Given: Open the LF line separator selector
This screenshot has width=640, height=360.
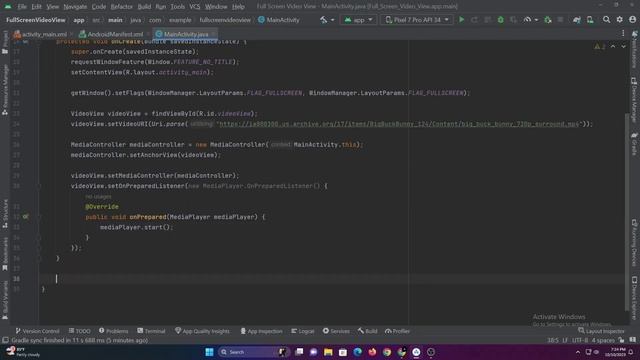Looking at the screenshot, I should pos(565,340).
